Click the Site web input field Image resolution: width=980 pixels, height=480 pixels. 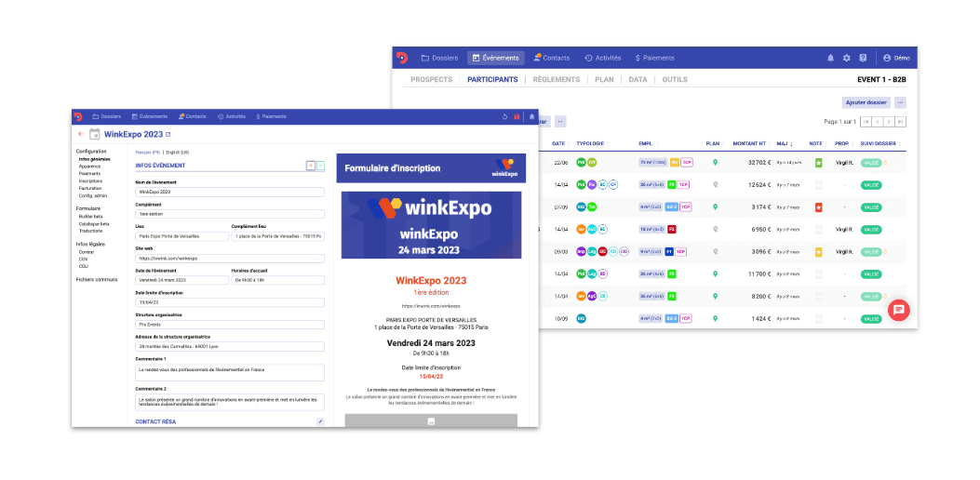point(230,258)
